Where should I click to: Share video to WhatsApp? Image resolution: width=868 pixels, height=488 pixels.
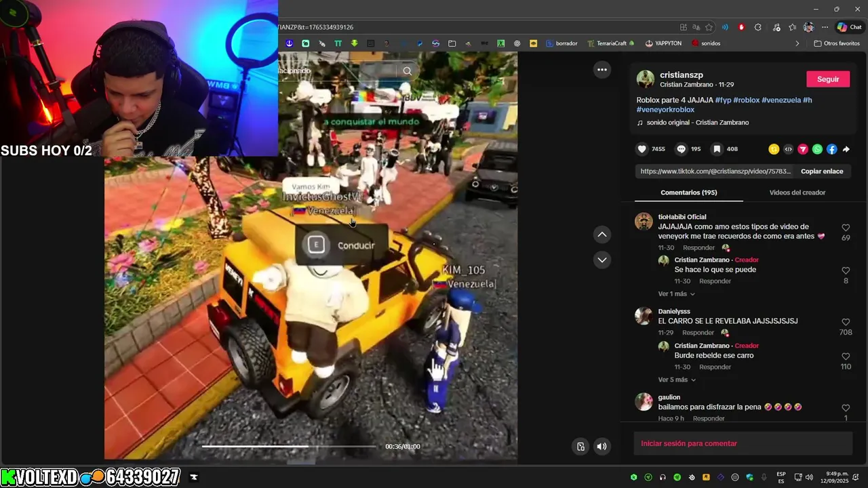(817, 149)
